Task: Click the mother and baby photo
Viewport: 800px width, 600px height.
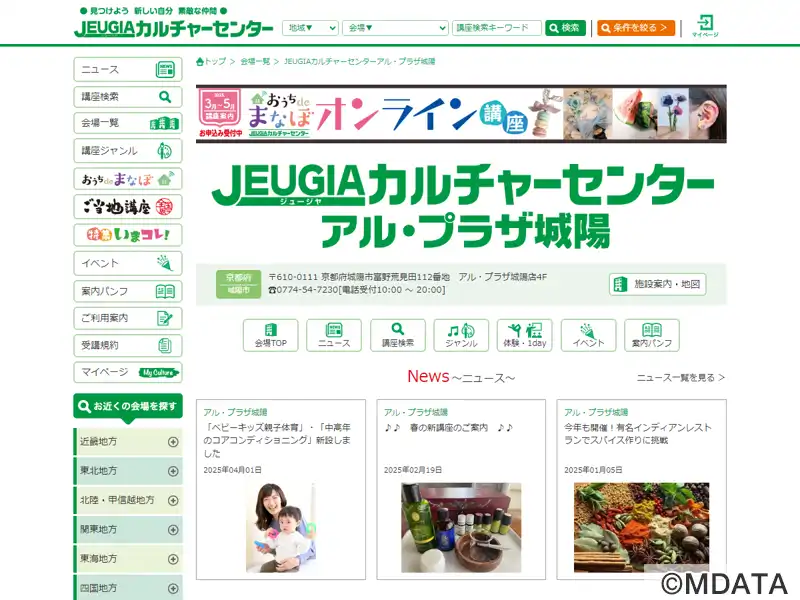Action: [281, 527]
